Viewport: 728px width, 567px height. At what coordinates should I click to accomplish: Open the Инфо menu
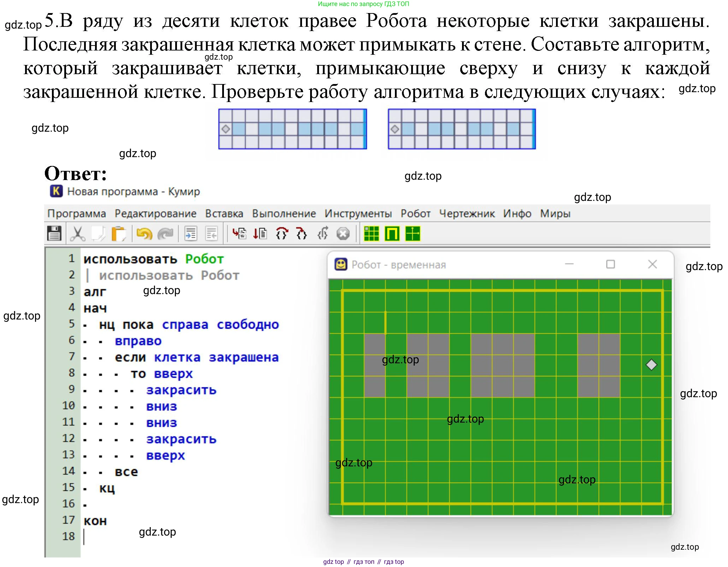(x=517, y=213)
